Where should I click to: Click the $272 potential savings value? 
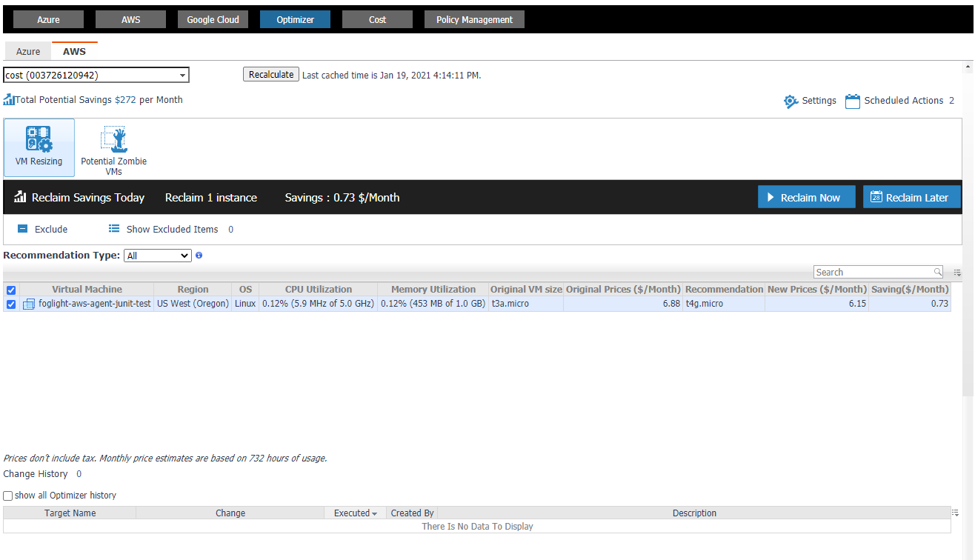125,99
